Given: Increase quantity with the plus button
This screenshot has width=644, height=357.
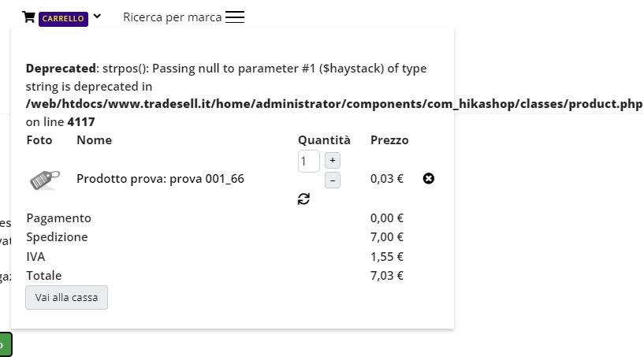Looking at the screenshot, I should pyautogui.click(x=333, y=161).
